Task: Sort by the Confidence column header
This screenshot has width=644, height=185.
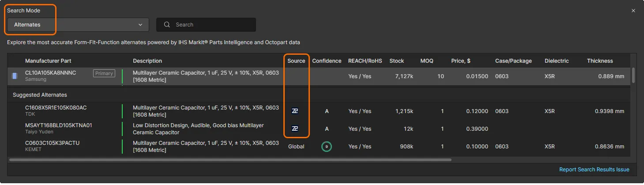Action: pyautogui.click(x=327, y=61)
